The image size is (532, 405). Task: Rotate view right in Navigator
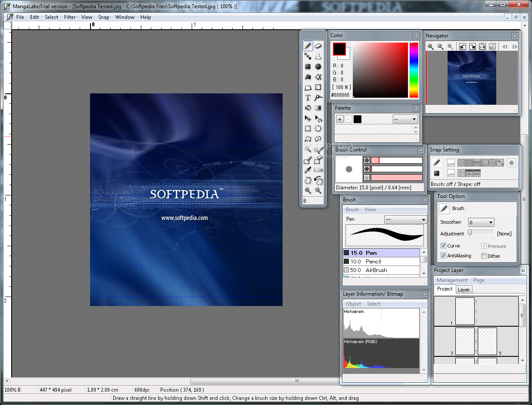(473, 46)
